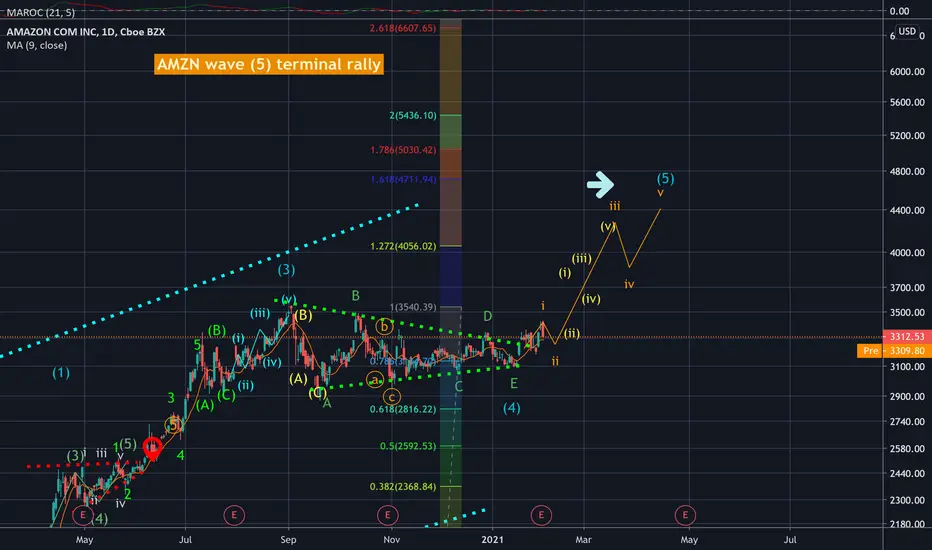Viewport: 932px width, 550px height.
Task: Select the cyan (1) wave label
Action: point(61,373)
